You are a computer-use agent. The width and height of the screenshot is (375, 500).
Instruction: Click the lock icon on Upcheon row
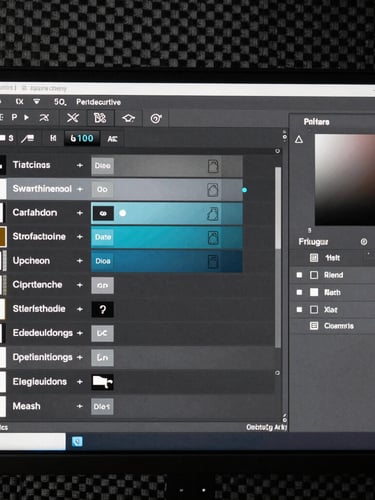(x=213, y=262)
